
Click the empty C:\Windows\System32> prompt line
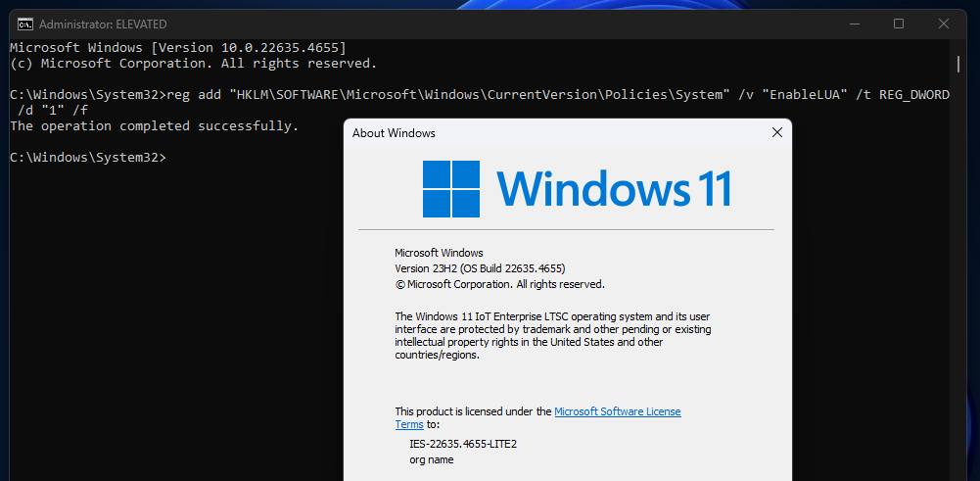tap(88, 157)
